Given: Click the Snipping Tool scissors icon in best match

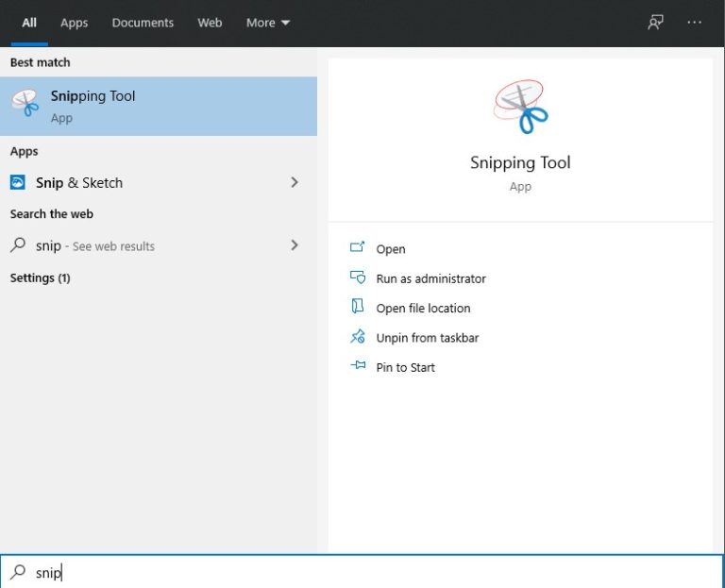Looking at the screenshot, I should tap(25, 105).
